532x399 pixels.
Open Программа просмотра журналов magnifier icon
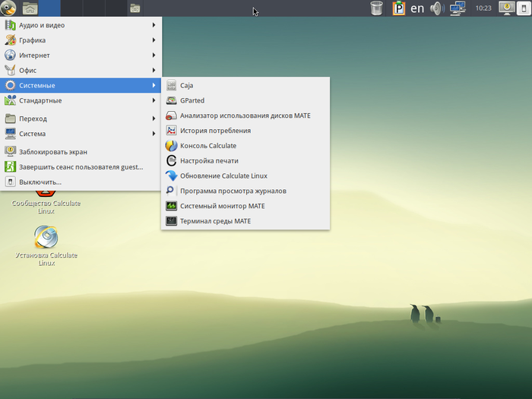point(171,191)
